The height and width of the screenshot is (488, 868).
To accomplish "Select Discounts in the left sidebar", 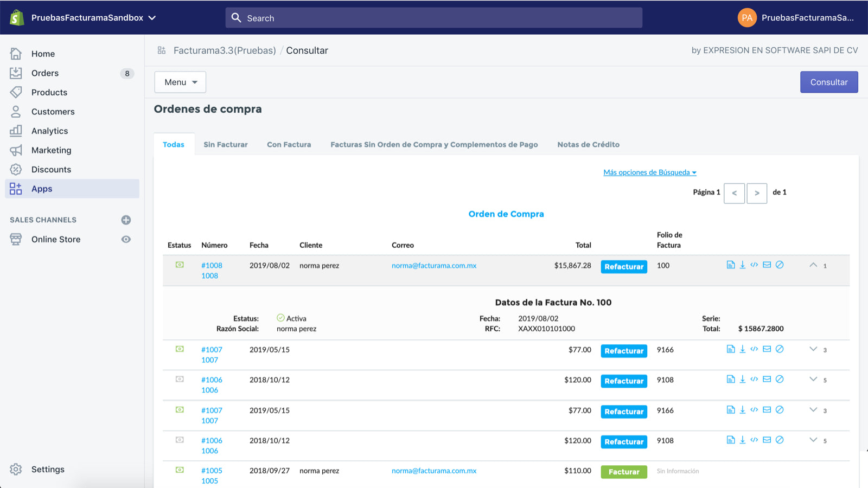I will pos(52,169).
